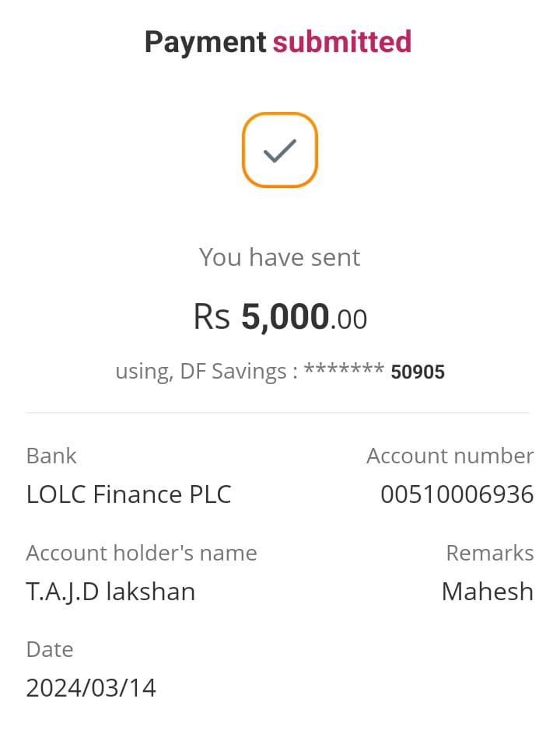Select the LOLC Finance PLC bank name

click(128, 494)
